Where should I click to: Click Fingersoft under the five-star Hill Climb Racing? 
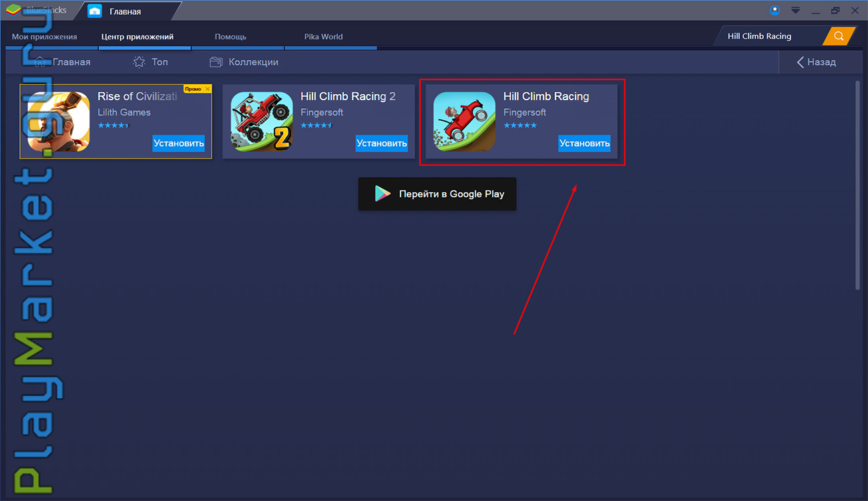tap(525, 112)
